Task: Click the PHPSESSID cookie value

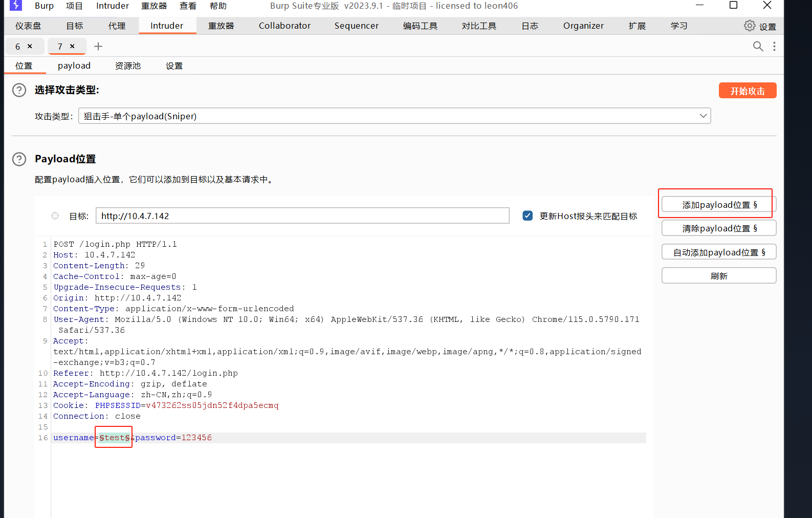Action: point(212,405)
